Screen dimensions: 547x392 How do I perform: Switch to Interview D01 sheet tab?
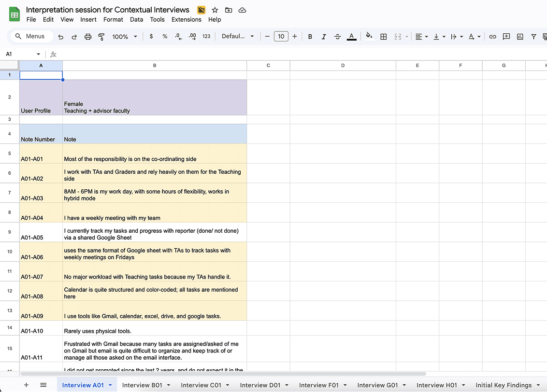260,385
